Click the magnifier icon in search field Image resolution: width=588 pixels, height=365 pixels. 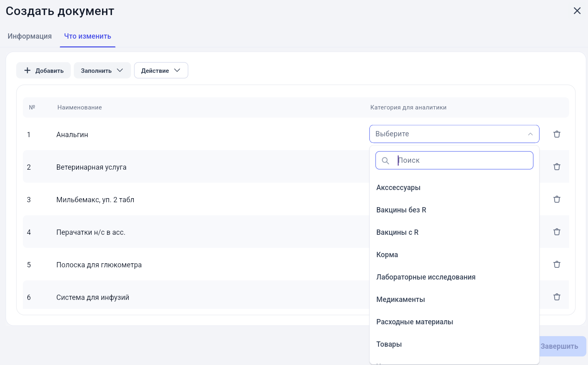tap(385, 160)
